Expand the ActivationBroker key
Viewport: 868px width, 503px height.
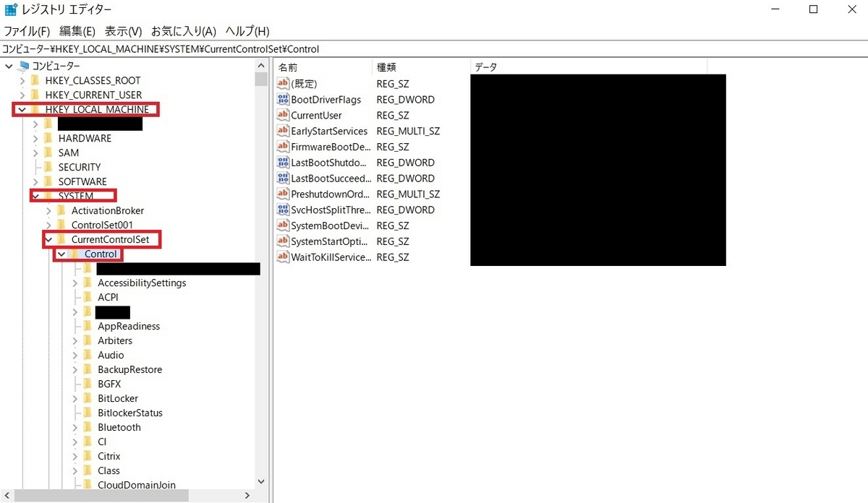[48, 210]
